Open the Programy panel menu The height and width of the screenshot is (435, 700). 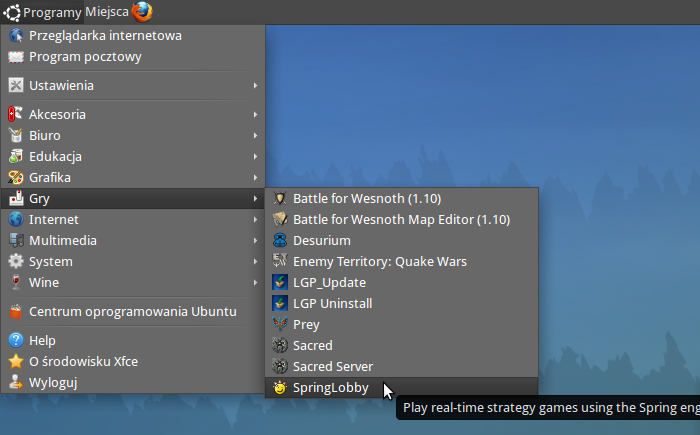tap(42, 12)
